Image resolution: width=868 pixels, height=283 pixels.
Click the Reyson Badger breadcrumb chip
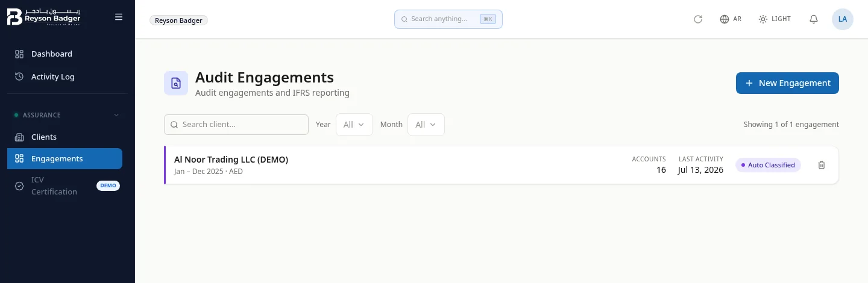pos(178,20)
